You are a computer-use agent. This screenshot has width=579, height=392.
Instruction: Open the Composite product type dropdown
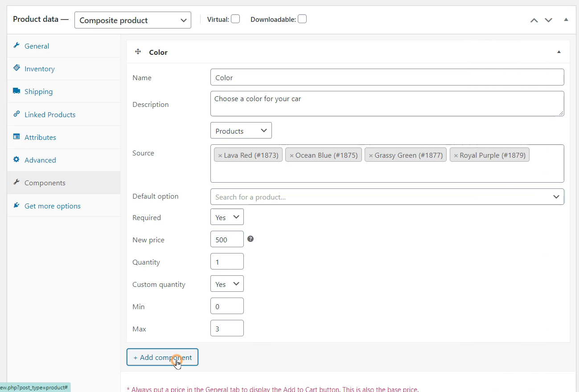point(133,20)
